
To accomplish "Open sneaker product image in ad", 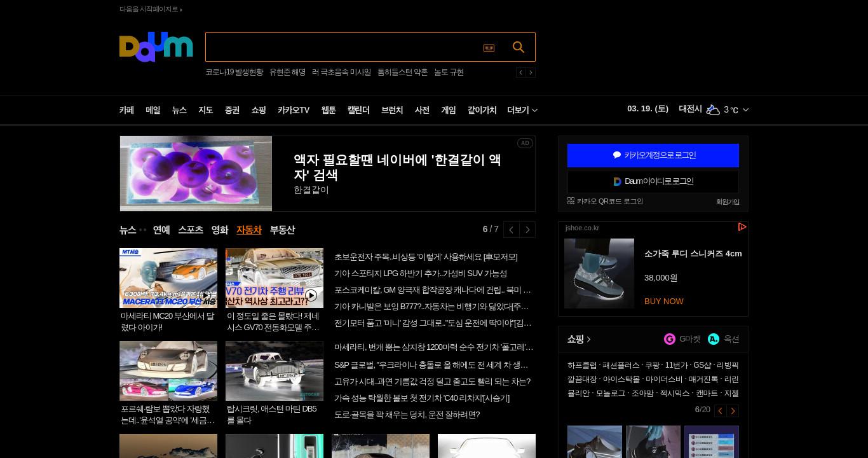I will [x=599, y=274].
